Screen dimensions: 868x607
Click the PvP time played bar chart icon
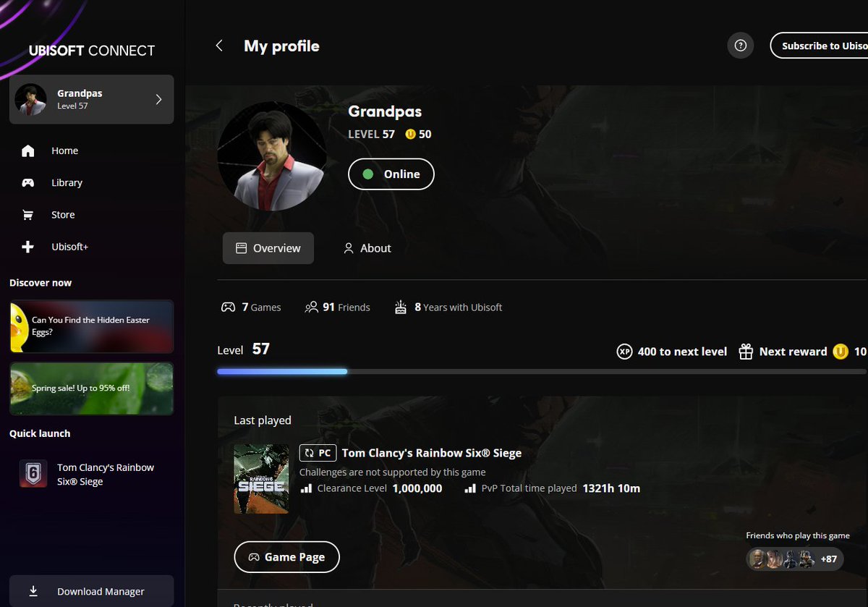470,488
